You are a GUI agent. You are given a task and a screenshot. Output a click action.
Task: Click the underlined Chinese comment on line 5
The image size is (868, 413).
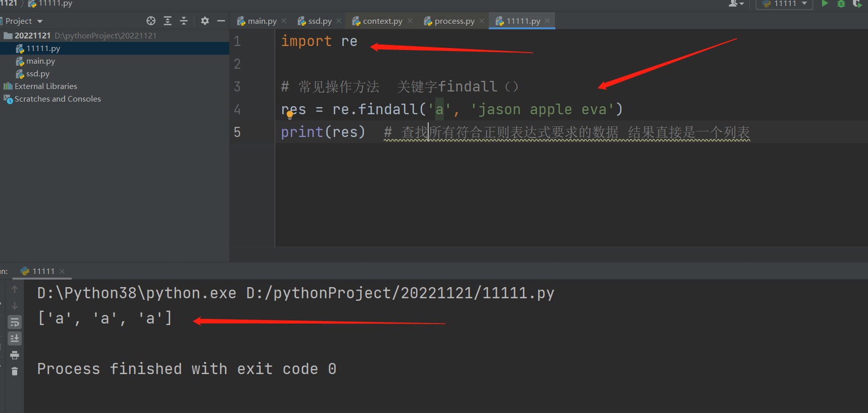(x=567, y=132)
